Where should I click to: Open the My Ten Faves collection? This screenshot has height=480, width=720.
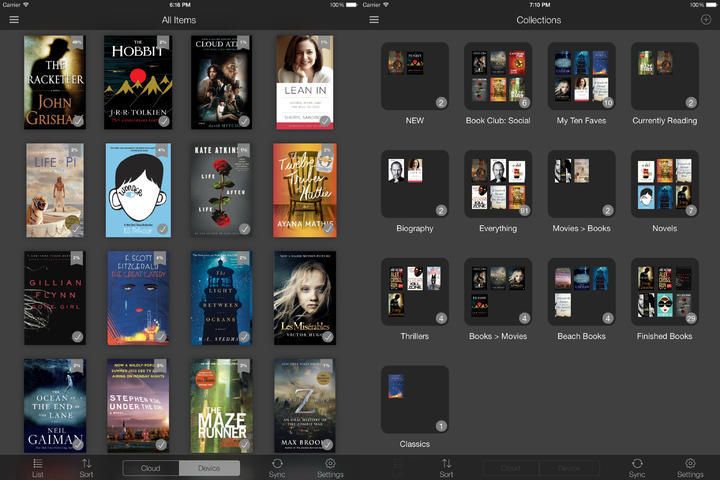click(x=581, y=76)
